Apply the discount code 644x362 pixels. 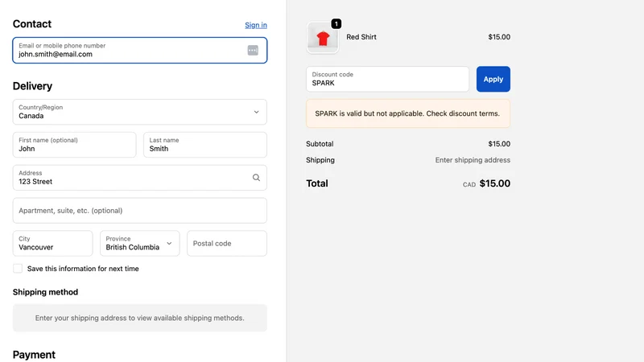[493, 79]
